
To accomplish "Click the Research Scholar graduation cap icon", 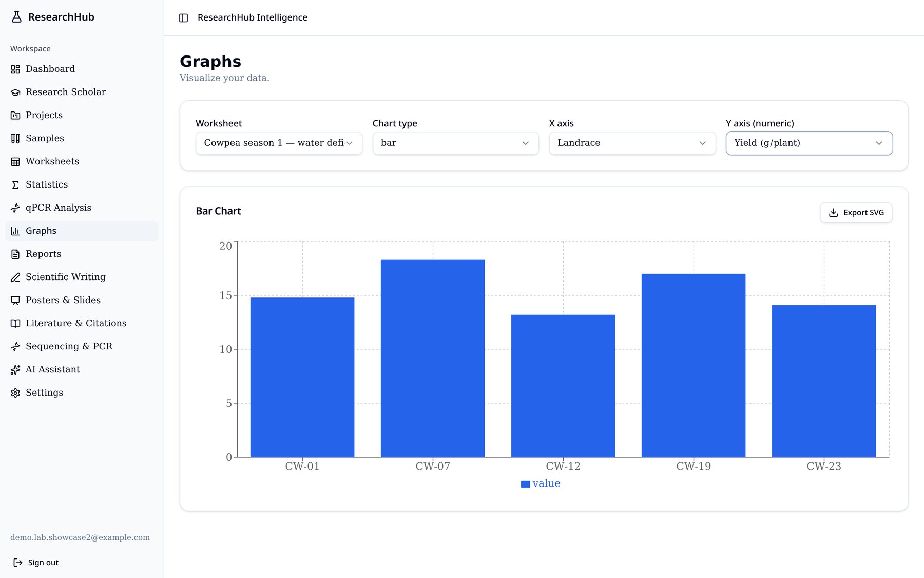I will click(x=15, y=92).
